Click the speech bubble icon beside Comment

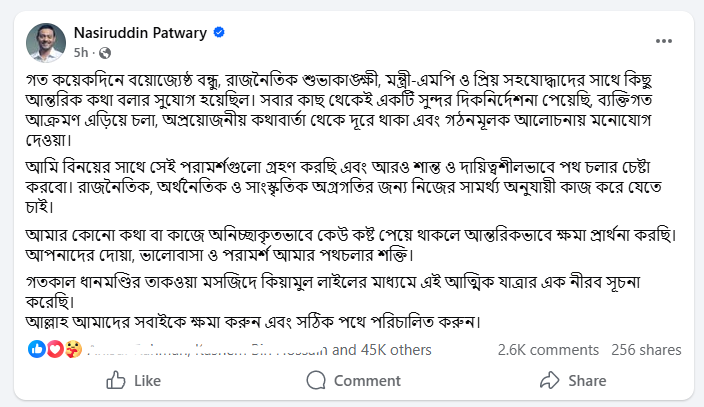(316, 380)
